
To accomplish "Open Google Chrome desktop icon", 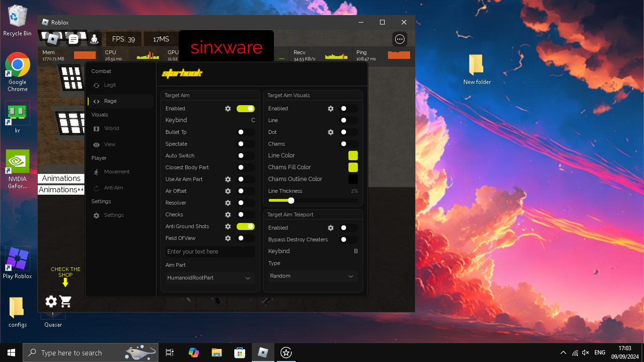I will pyautogui.click(x=17, y=72).
